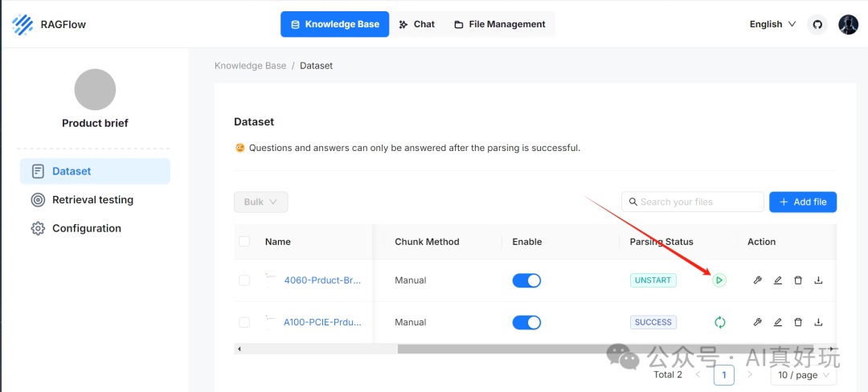The height and width of the screenshot is (392, 868).
Task: Switch to the Chat tab
Action: point(417,24)
